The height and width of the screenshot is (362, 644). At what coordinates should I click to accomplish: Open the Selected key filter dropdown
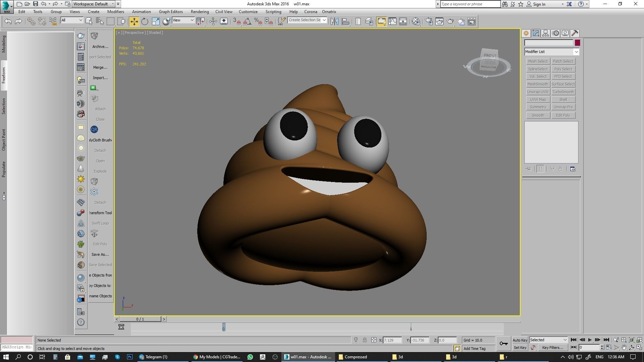coord(548,340)
